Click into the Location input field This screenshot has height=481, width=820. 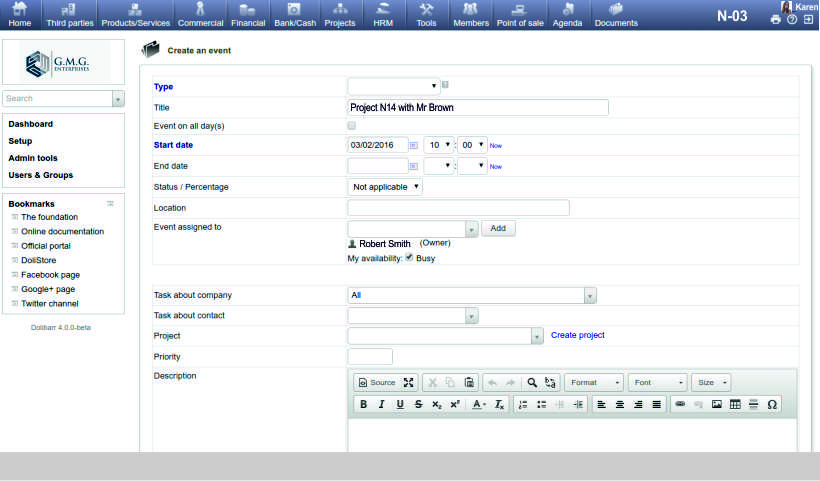[x=458, y=208]
